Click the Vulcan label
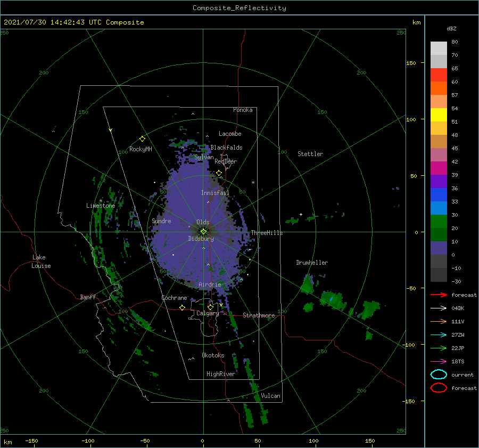The image size is (479, 448). pyautogui.click(x=271, y=396)
